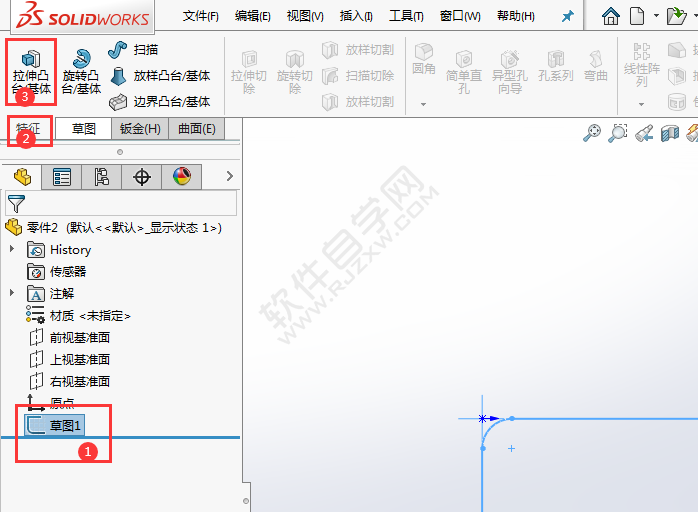698x512 pixels.
Task: Open the 帮助(H) menu
Action: coord(515,16)
